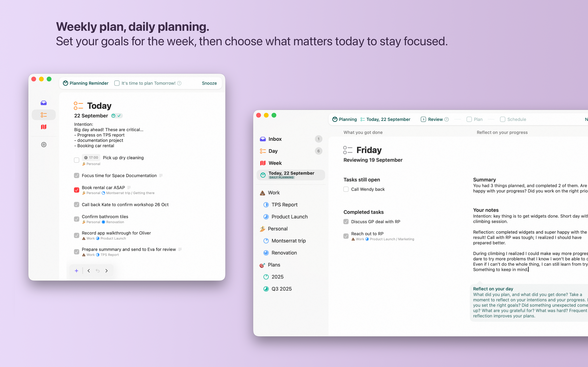588x367 pixels.
Task: Open the inbox tray icon in left sidebar
Action: click(43, 103)
